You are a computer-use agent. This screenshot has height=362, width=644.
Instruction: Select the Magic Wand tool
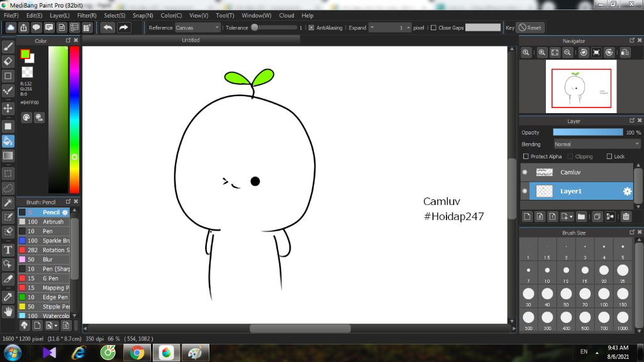pyautogui.click(x=8, y=202)
